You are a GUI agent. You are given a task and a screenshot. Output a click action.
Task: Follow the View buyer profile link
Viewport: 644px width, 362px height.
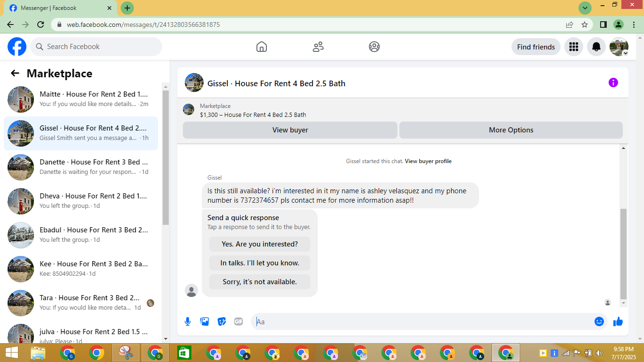428,161
